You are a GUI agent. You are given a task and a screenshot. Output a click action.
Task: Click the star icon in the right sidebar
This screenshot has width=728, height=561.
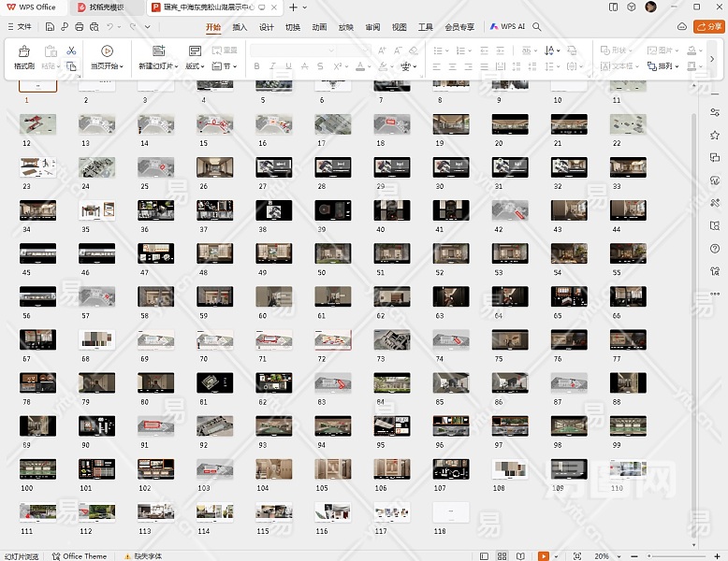pos(715,135)
